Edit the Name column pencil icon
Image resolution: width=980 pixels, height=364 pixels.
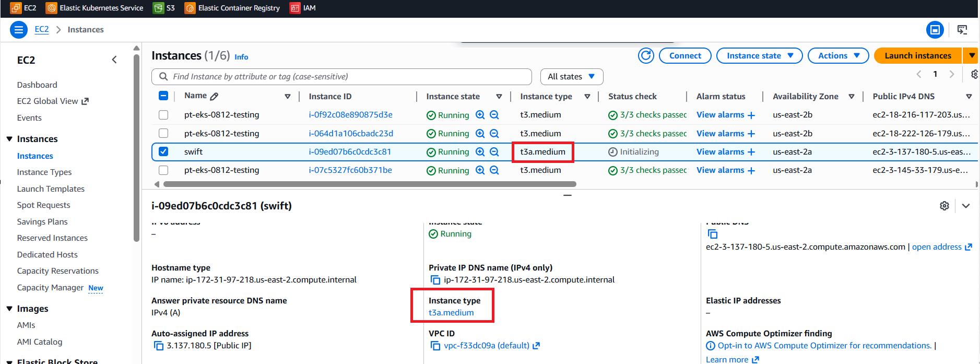tap(214, 96)
